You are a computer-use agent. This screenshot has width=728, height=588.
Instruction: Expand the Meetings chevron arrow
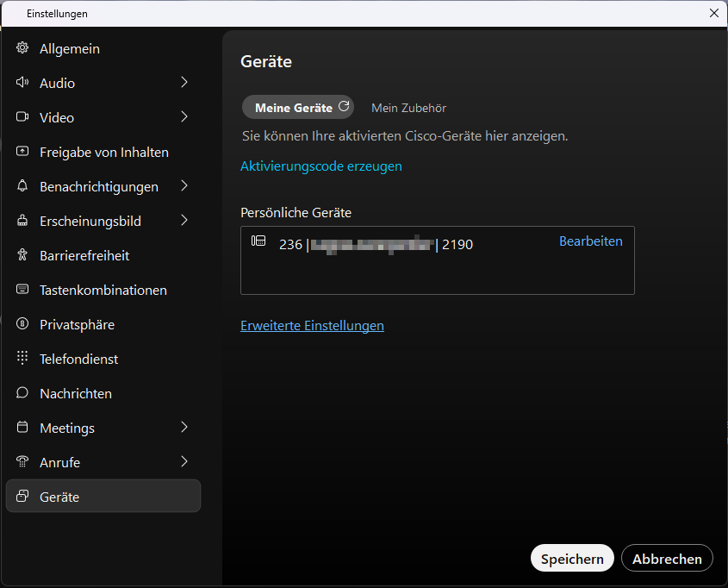point(184,428)
